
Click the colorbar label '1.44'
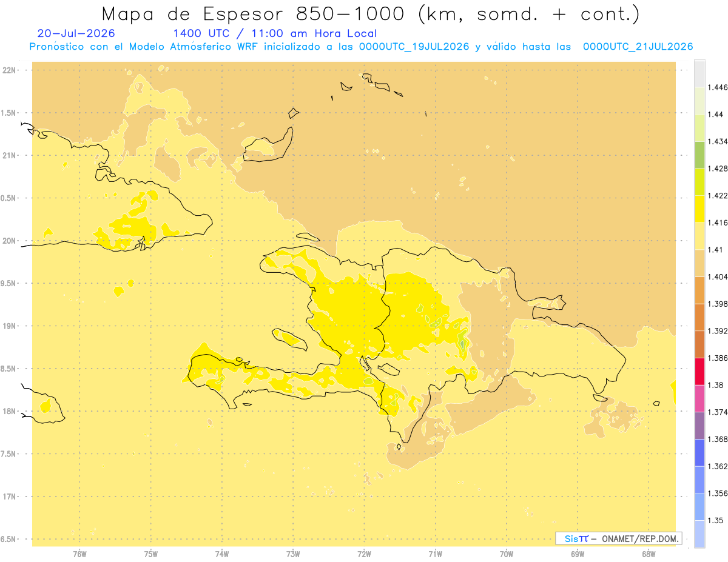[x=715, y=114]
